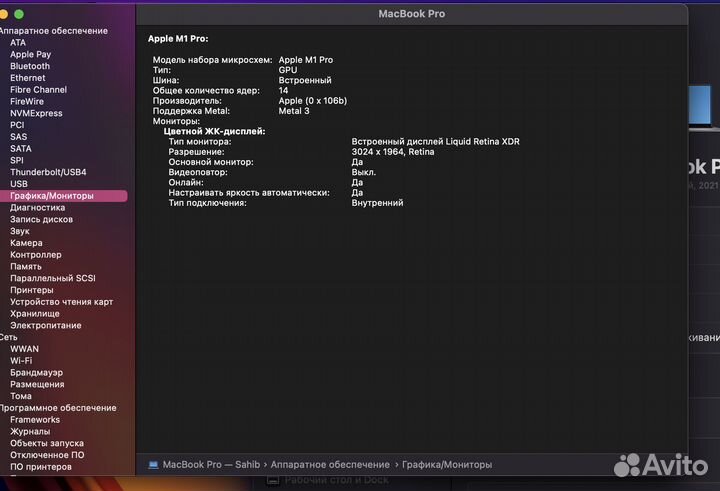Open Объекты запуска entry
This screenshot has height=491, width=720.
[47, 443]
